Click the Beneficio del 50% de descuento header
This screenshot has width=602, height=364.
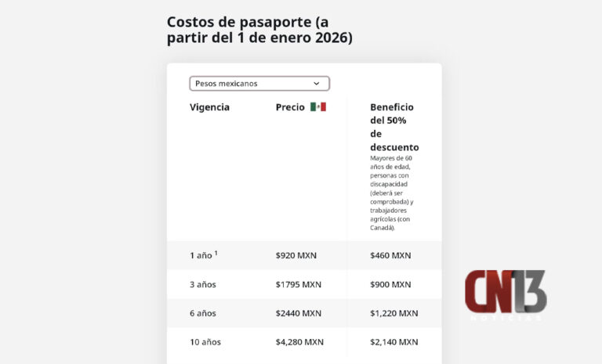tap(394, 127)
